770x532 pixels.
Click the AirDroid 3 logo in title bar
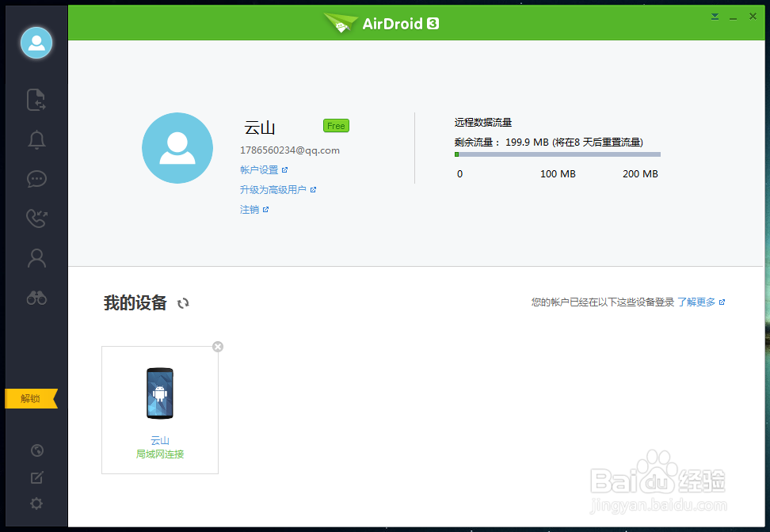click(381, 23)
